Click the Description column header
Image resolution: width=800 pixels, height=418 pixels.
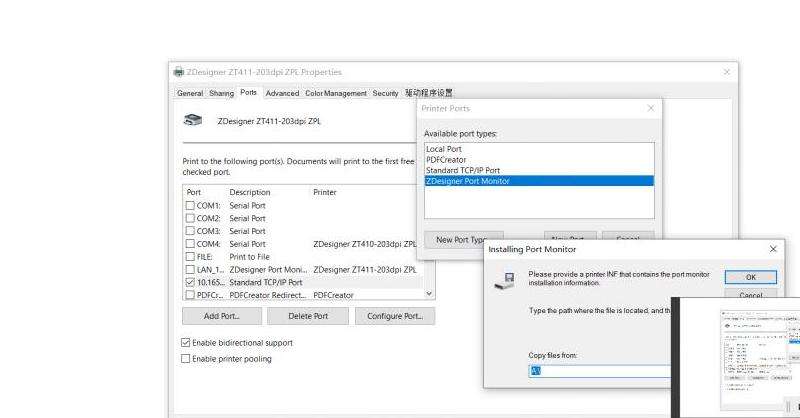(x=249, y=192)
